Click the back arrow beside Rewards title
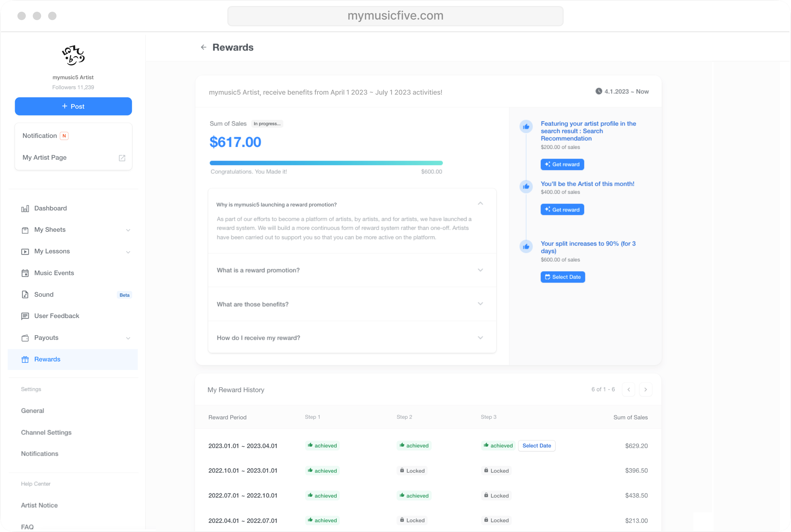791x532 pixels. pos(203,47)
